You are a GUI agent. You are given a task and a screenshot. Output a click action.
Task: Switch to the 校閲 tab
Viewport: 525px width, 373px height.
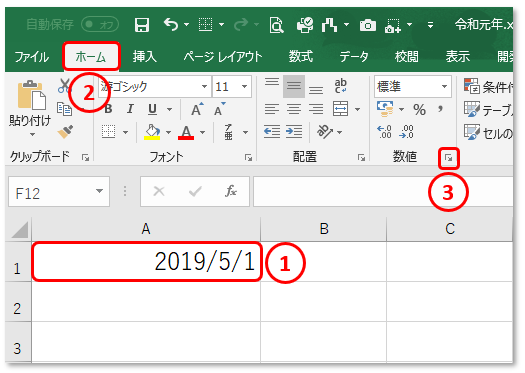406,56
